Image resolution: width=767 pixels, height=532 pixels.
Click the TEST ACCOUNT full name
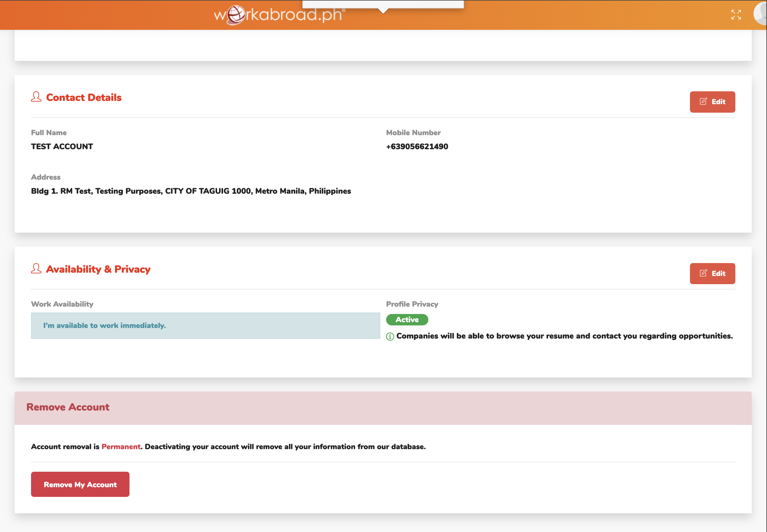tap(62, 146)
